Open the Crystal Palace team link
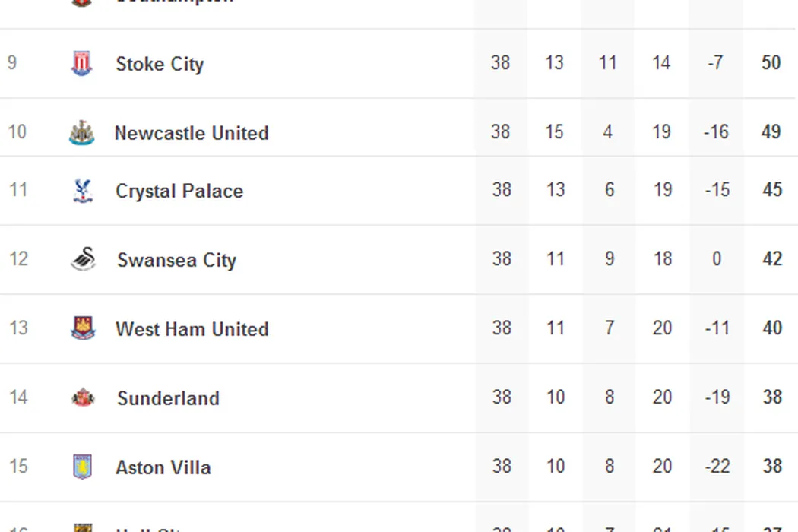The width and height of the screenshot is (798, 532). pos(179,191)
